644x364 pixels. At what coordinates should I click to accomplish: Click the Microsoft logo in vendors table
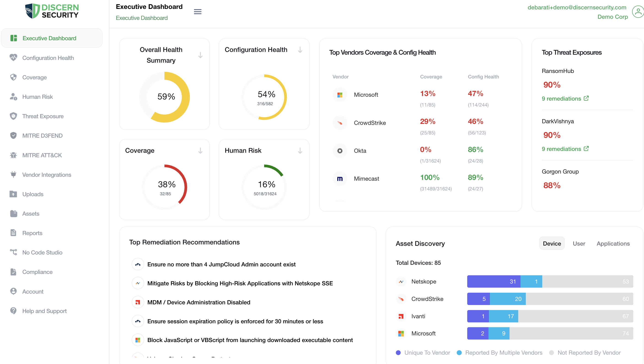340,95
